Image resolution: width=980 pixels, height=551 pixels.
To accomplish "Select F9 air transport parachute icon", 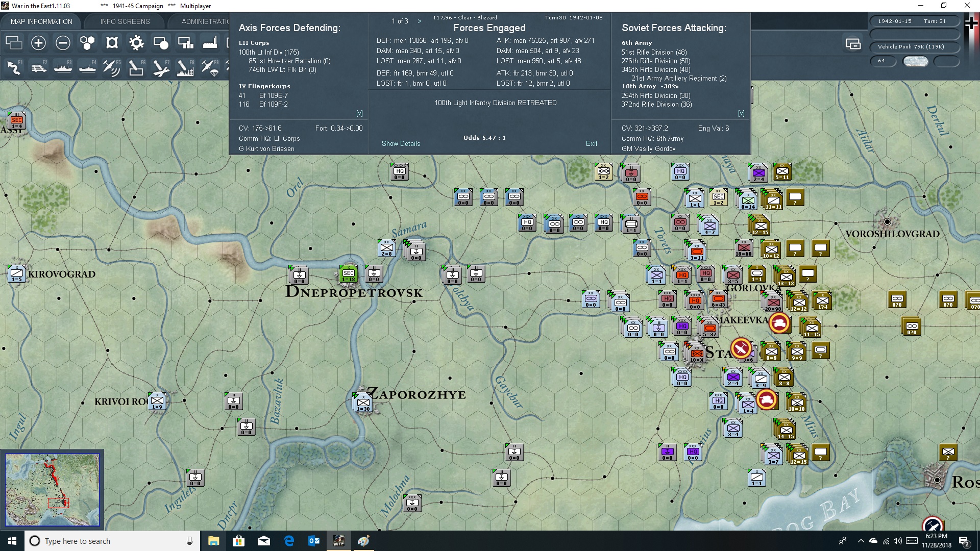I will point(210,67).
